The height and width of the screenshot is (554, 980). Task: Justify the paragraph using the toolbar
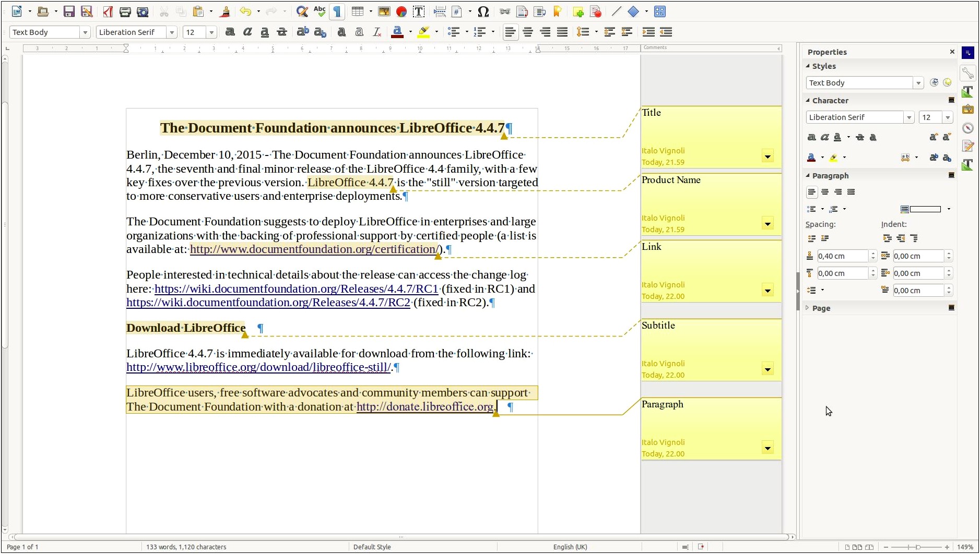[562, 32]
